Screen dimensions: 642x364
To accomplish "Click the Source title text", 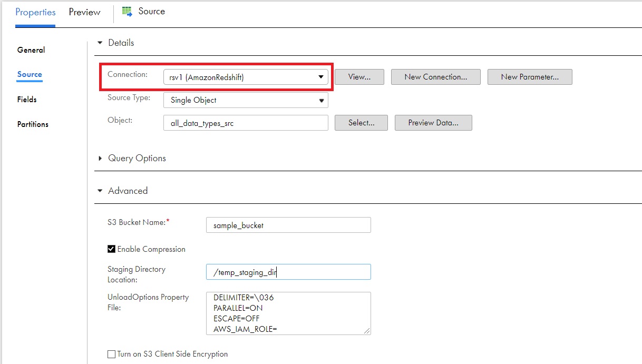I will (152, 12).
